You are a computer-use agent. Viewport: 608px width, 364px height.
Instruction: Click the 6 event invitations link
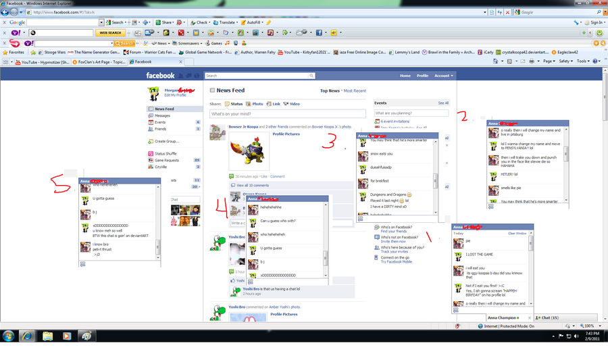click(395, 122)
